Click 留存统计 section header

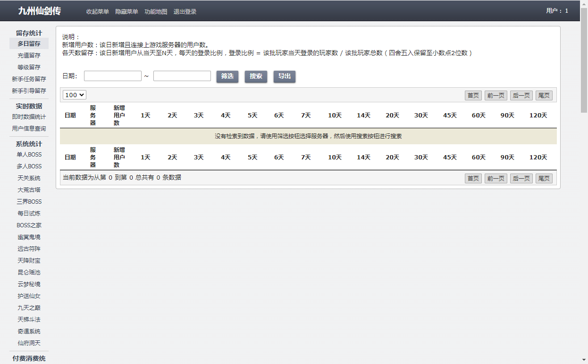pyautogui.click(x=29, y=33)
